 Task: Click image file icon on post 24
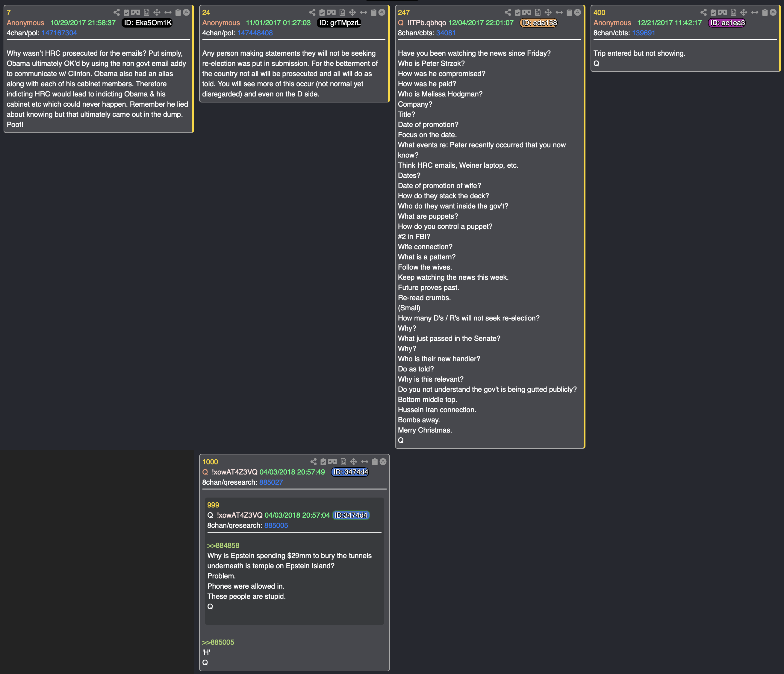coord(342,13)
